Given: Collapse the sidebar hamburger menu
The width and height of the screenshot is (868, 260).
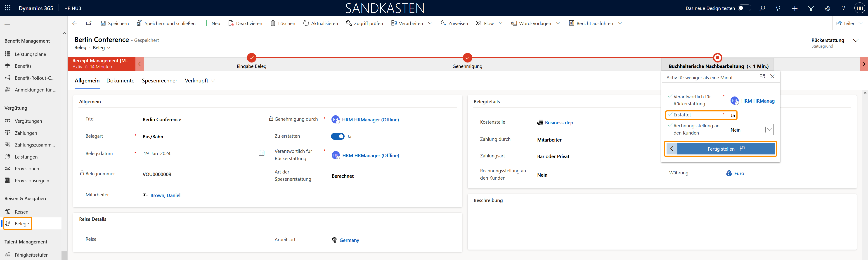Looking at the screenshot, I should 7,23.
